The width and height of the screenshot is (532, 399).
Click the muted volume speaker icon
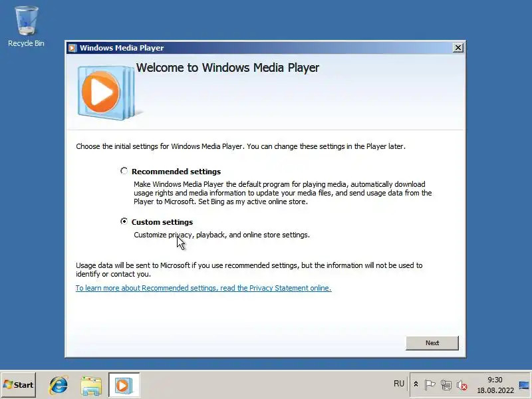462,385
